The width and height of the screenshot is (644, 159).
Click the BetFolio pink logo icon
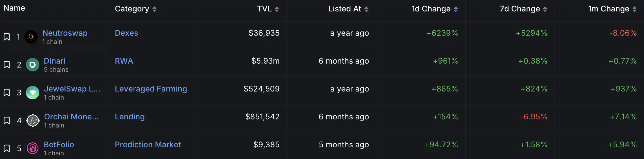point(33,148)
